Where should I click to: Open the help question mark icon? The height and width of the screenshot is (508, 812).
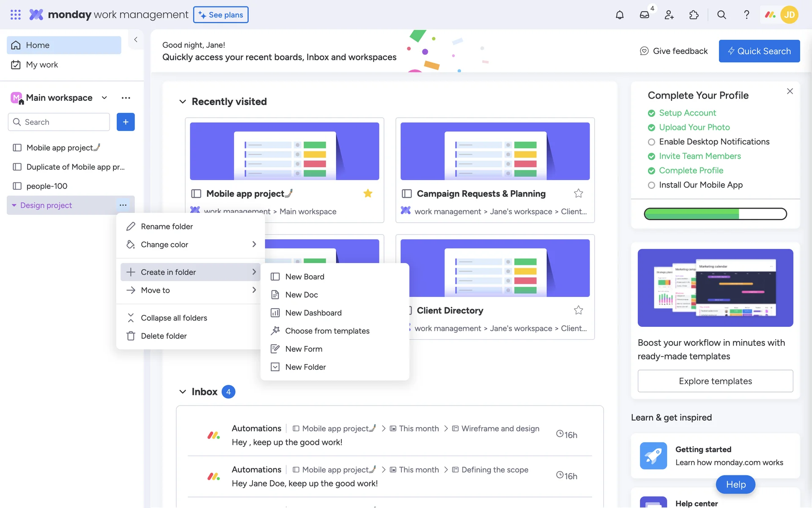(x=746, y=15)
